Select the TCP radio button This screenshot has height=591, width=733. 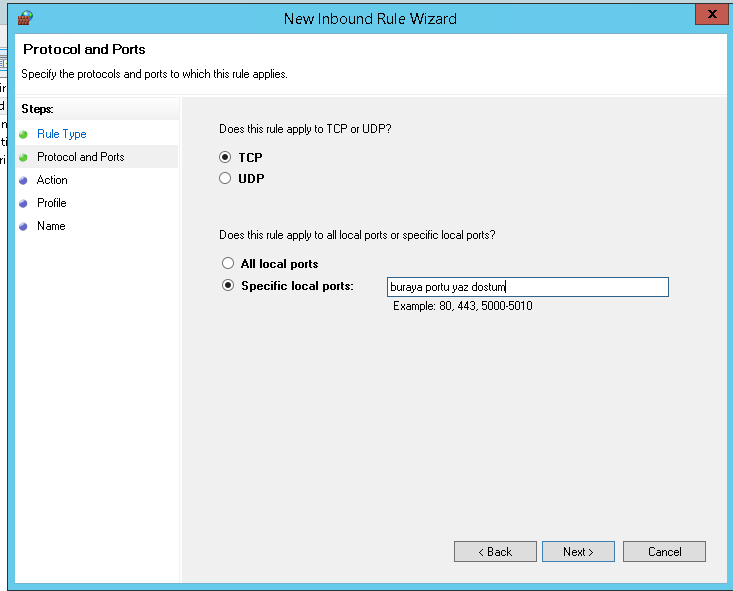pyautogui.click(x=225, y=157)
